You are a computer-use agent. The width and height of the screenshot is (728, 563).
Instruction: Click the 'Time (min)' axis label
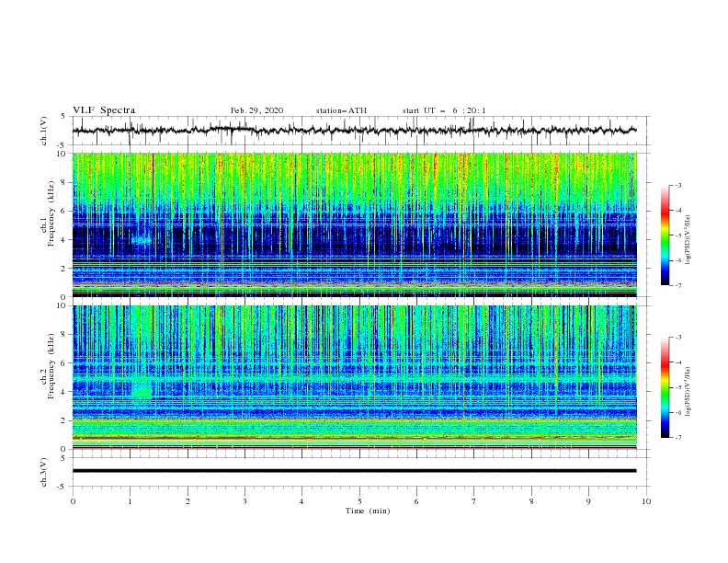pyautogui.click(x=368, y=511)
